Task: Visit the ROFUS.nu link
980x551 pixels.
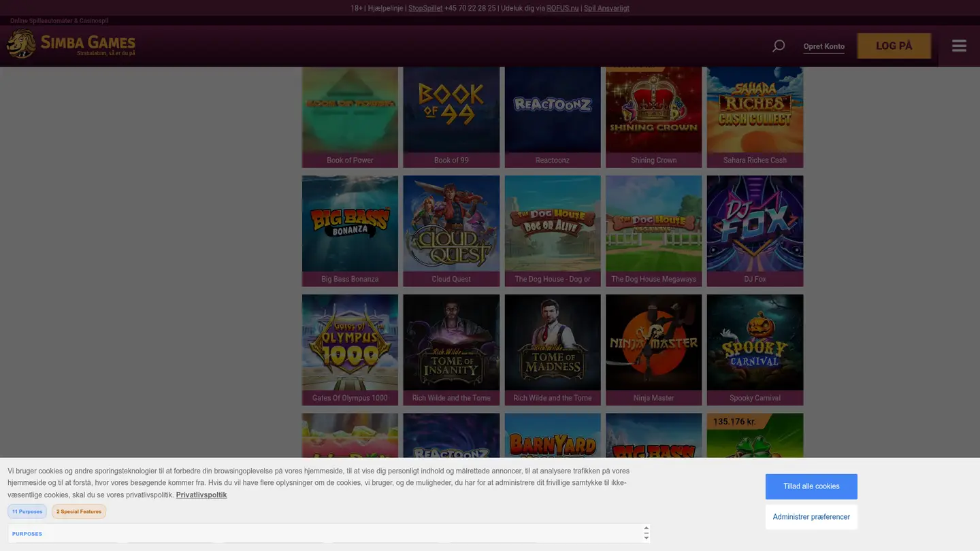Action: click(563, 8)
